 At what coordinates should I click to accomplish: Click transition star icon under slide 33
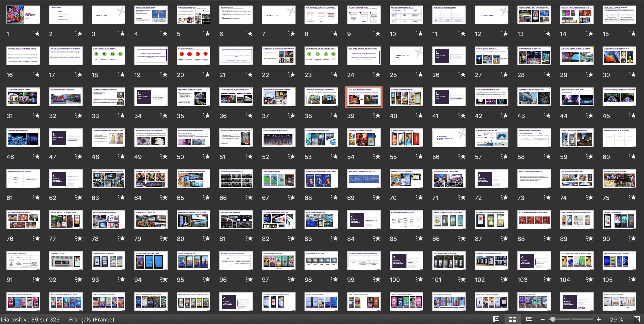tap(121, 116)
